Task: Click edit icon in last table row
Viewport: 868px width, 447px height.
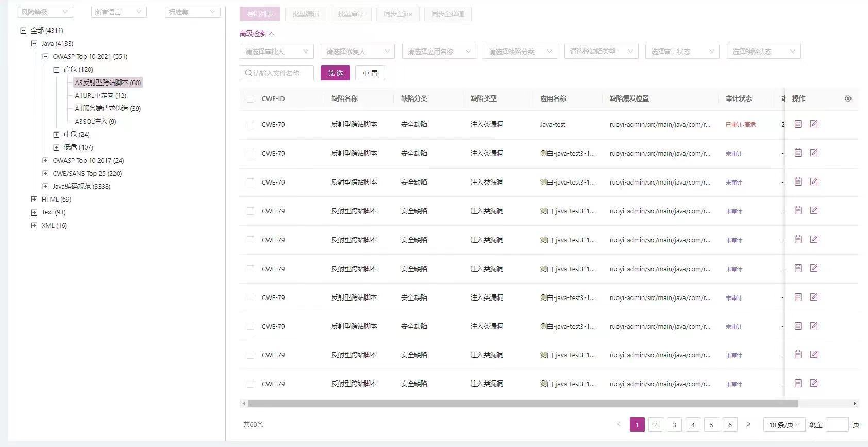Action: (x=814, y=383)
